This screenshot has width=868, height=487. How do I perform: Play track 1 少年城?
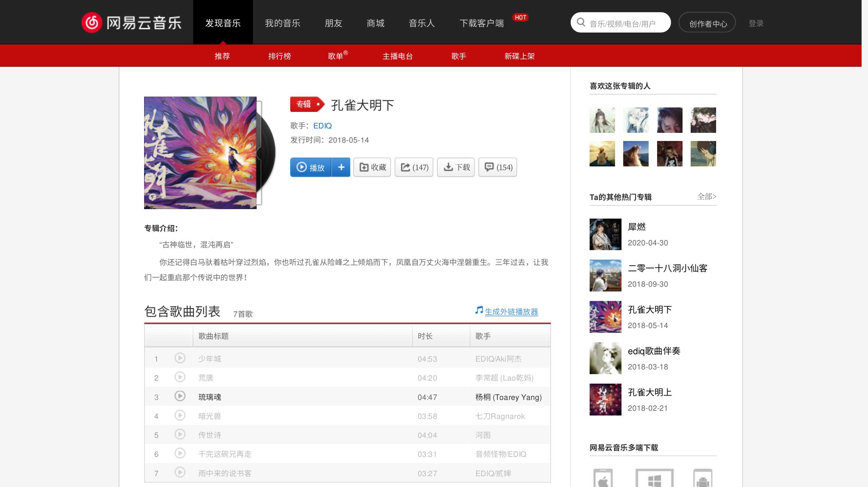[x=180, y=358]
